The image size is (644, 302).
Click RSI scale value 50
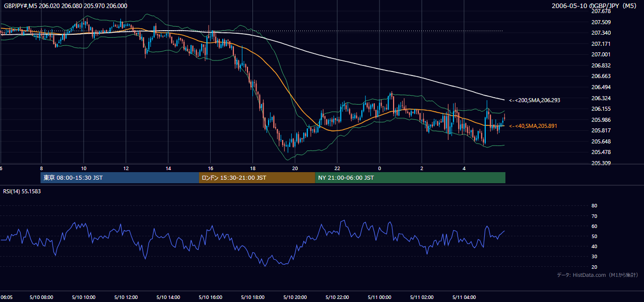coord(594,236)
